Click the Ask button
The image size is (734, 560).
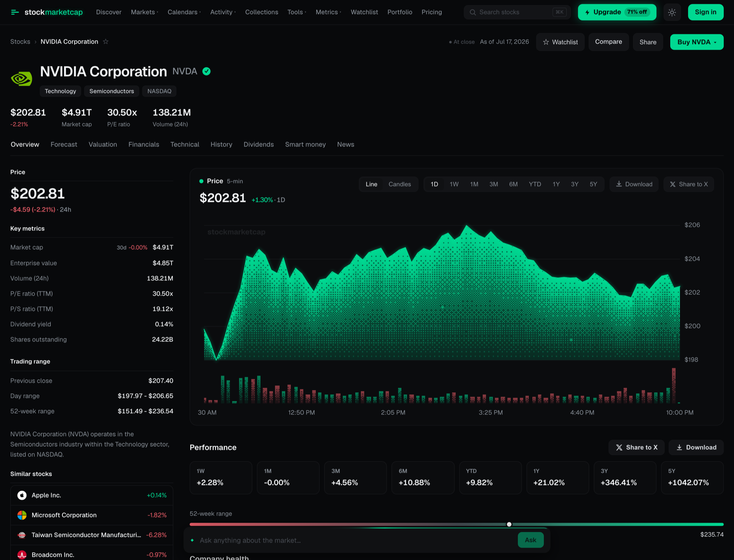(531, 540)
